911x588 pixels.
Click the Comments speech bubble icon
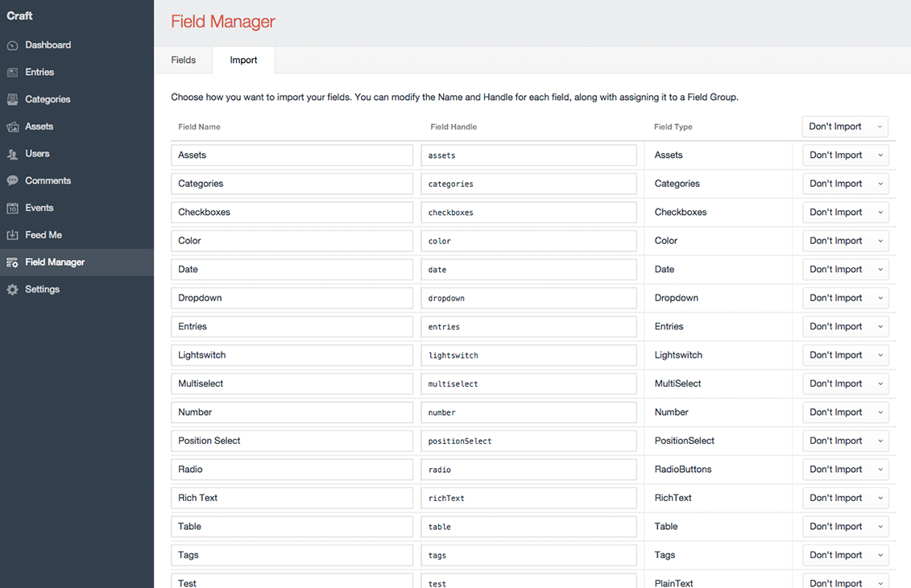coord(12,181)
